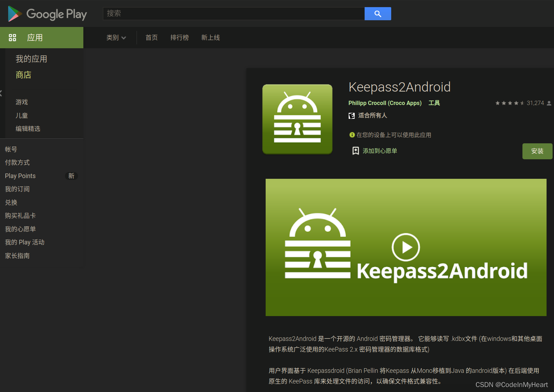
Task: Click the content rating icon beside 适合所有人
Action: tap(351, 116)
